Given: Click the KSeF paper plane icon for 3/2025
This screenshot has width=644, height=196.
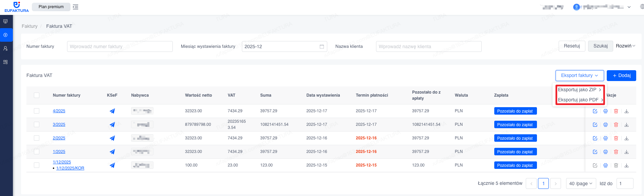Looking at the screenshot, I should pos(112,124).
